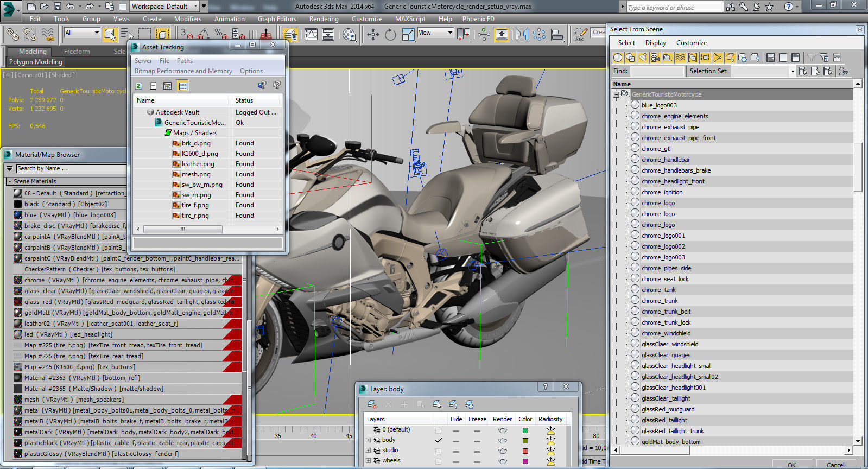868x469 pixels.
Task: Click the Save File floppy icon
Action: tap(58, 7)
